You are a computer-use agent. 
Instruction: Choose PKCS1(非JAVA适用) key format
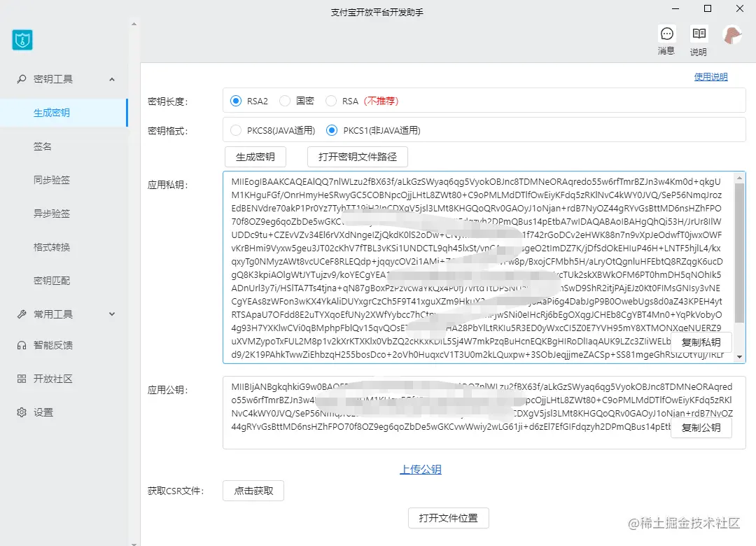pyautogui.click(x=332, y=130)
